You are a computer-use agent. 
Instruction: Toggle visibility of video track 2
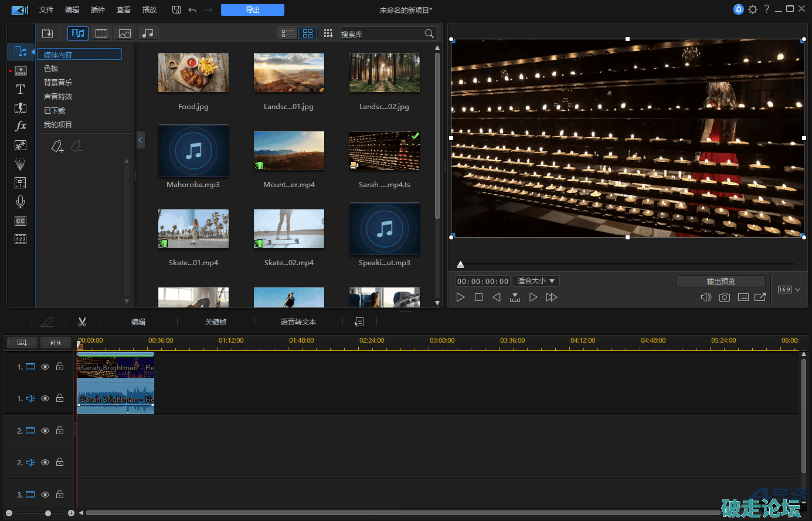point(45,431)
